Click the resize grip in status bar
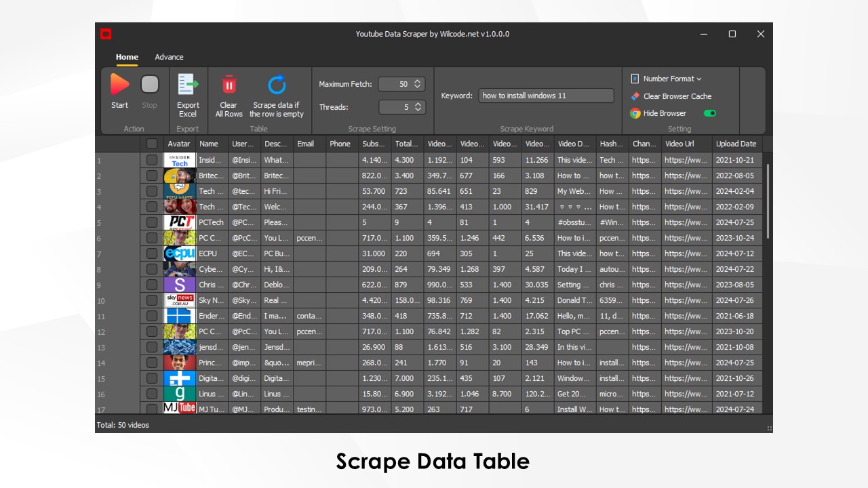 click(x=769, y=428)
